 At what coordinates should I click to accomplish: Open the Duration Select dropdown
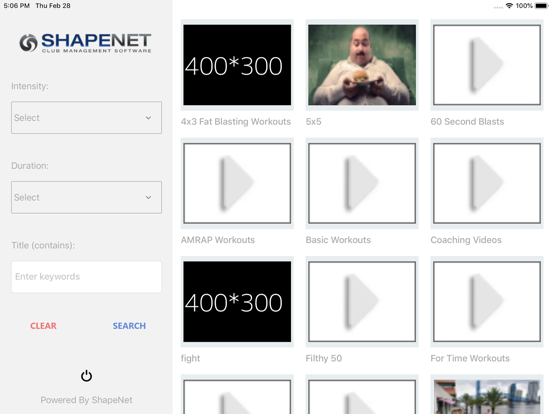[x=86, y=197]
